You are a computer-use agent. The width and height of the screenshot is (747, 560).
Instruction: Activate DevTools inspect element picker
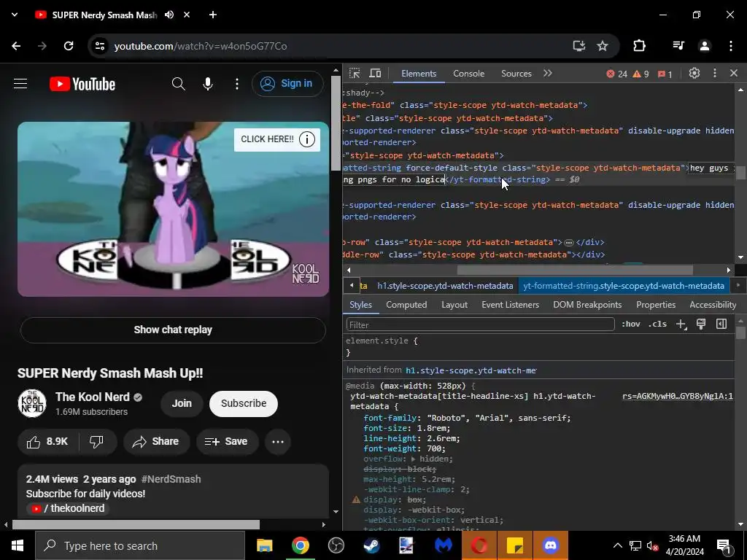pos(355,74)
